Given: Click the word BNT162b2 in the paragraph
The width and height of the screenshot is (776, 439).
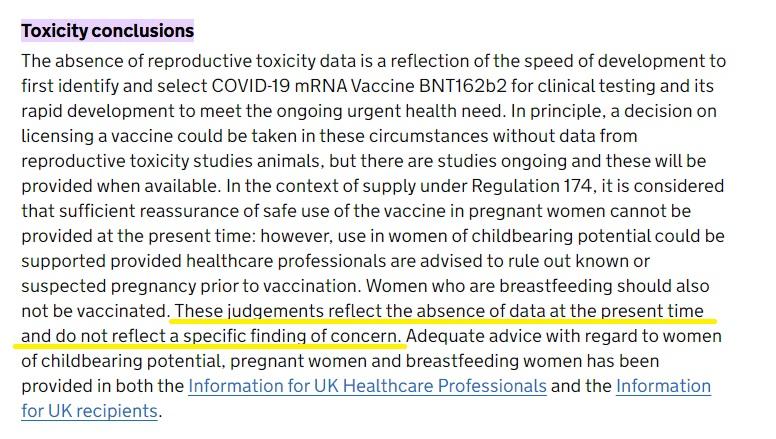Looking at the screenshot, I should (x=463, y=86).
